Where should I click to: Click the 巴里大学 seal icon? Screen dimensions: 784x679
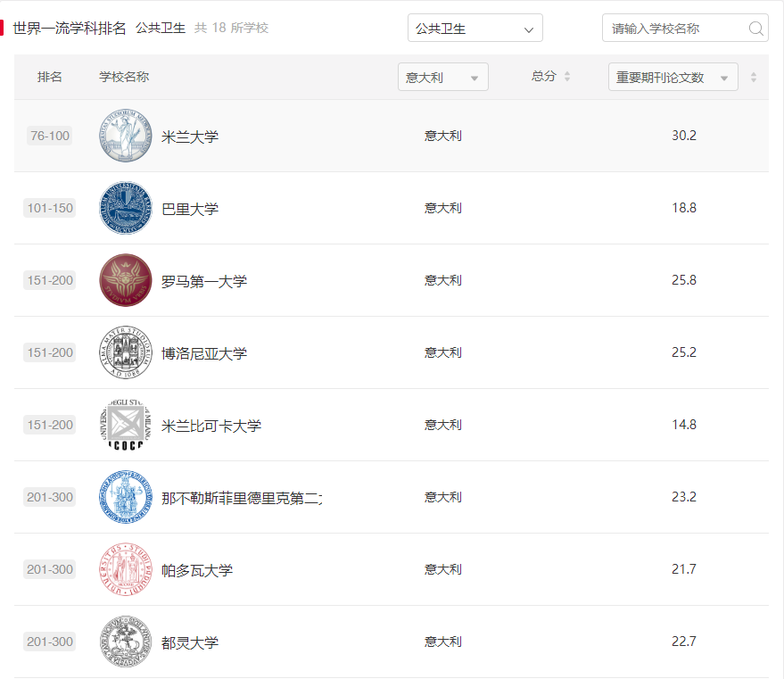pyautogui.click(x=125, y=208)
